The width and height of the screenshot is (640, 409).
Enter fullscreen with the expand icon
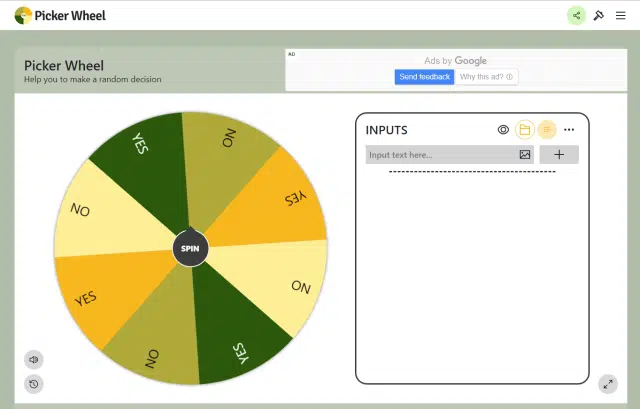(x=608, y=384)
